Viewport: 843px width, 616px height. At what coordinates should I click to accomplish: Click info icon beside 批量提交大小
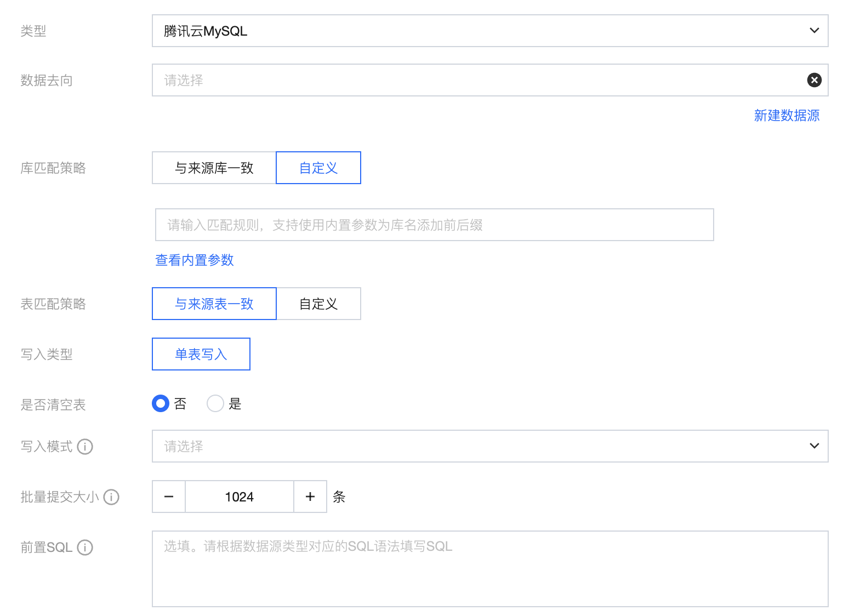click(x=111, y=497)
